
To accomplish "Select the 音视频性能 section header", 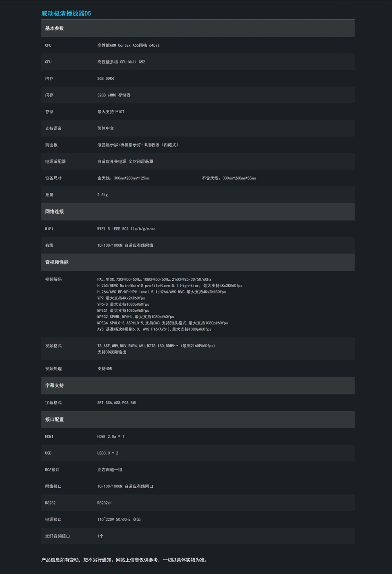I will pos(57,262).
